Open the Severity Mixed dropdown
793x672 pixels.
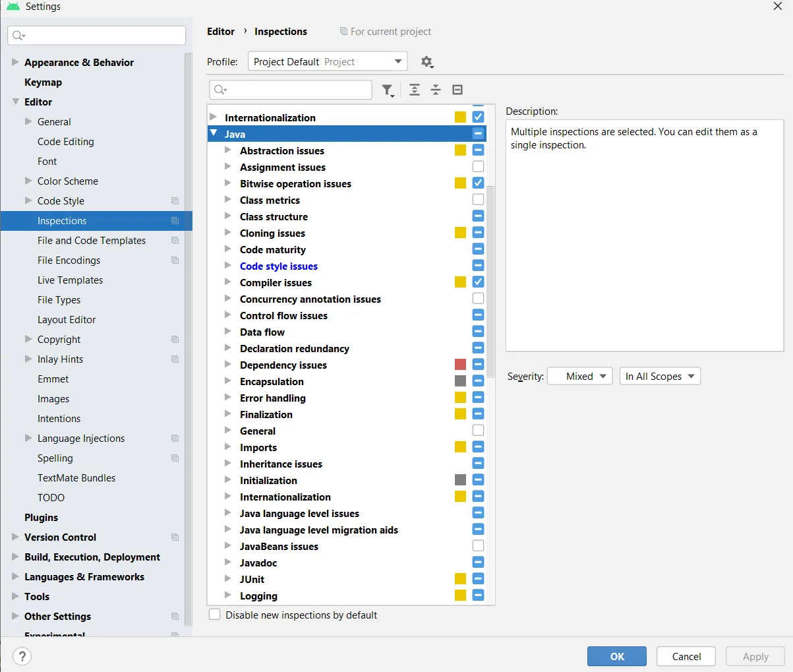[x=580, y=377]
